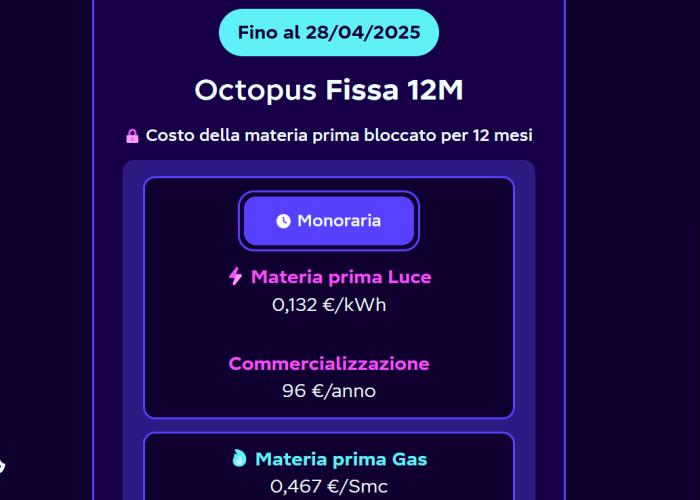The width and height of the screenshot is (700, 500).
Task: Click the 'Materia prima Gas' label
Action: (341, 459)
